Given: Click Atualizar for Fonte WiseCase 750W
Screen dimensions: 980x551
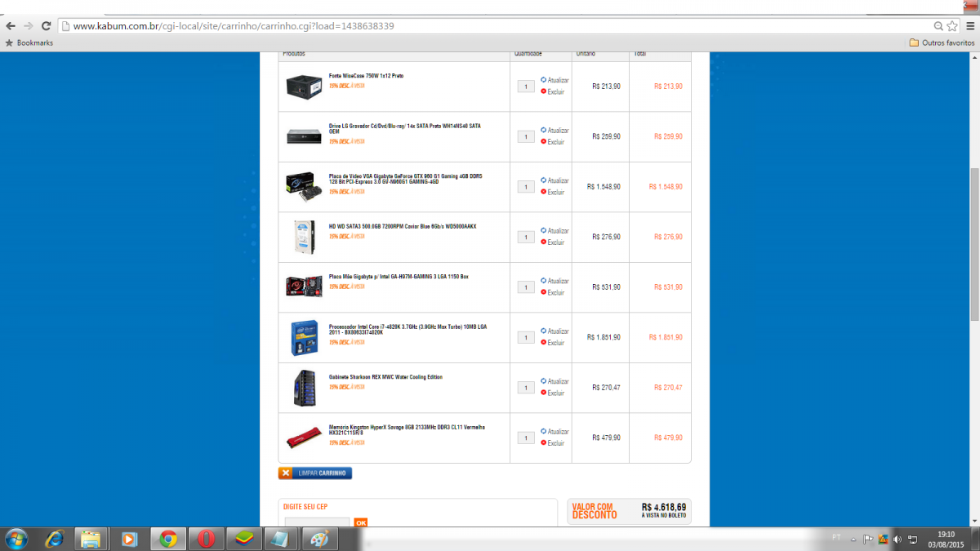Looking at the screenshot, I should pos(555,80).
